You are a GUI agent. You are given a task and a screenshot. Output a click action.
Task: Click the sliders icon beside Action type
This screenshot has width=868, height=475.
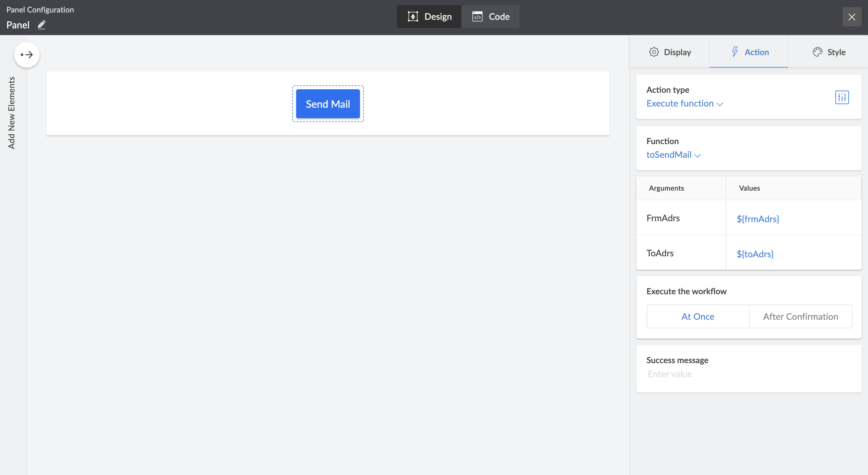pyautogui.click(x=842, y=97)
